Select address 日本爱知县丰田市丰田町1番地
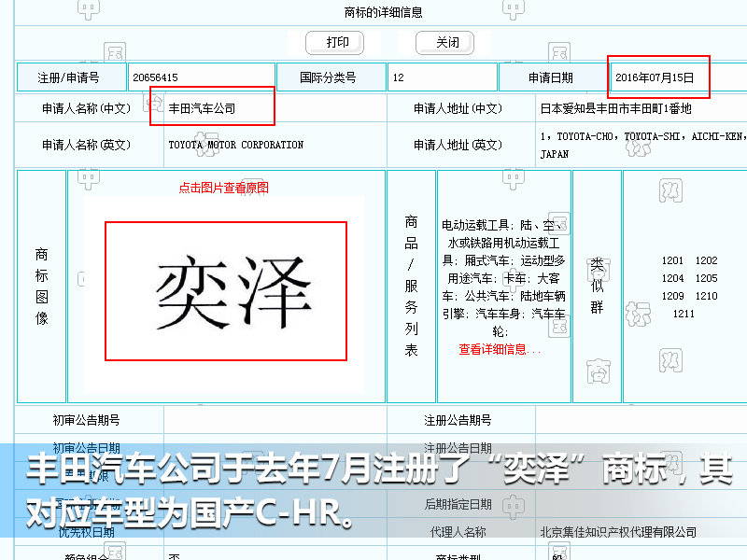The height and width of the screenshot is (560, 747). click(615, 108)
